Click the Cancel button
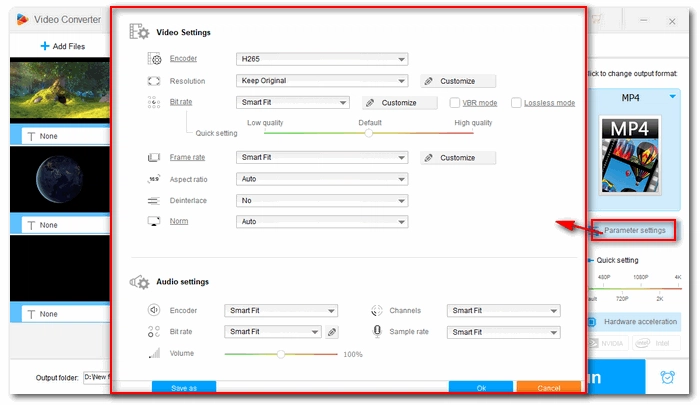Viewport: 700px width, 405px height. tap(549, 387)
